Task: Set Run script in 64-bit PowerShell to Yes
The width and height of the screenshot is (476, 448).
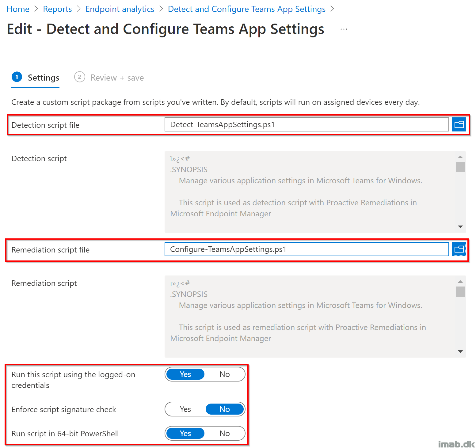Action: coord(185,433)
